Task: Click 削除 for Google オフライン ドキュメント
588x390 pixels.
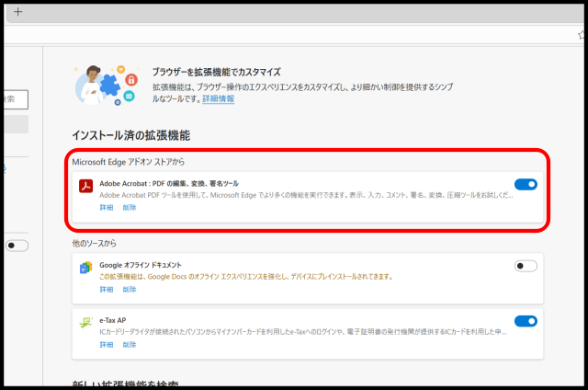Action: coord(130,290)
